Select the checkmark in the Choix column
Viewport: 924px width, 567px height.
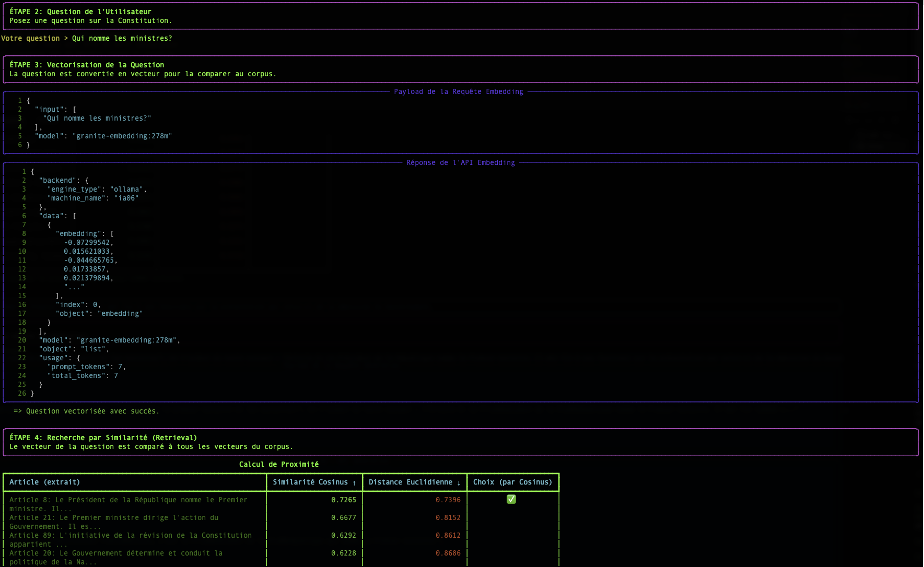point(511,499)
